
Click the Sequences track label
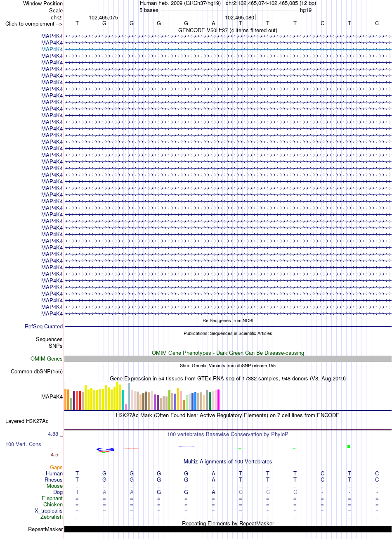(x=49, y=340)
